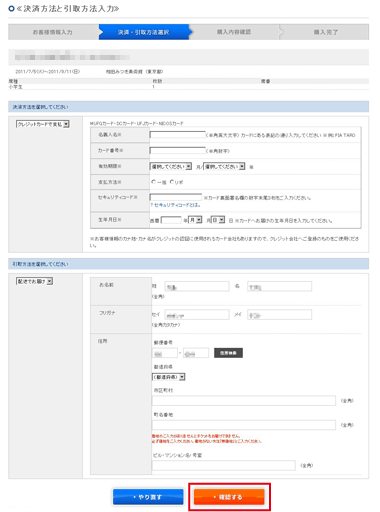Click the birth year input field
The image size is (380, 512).
[171, 220]
